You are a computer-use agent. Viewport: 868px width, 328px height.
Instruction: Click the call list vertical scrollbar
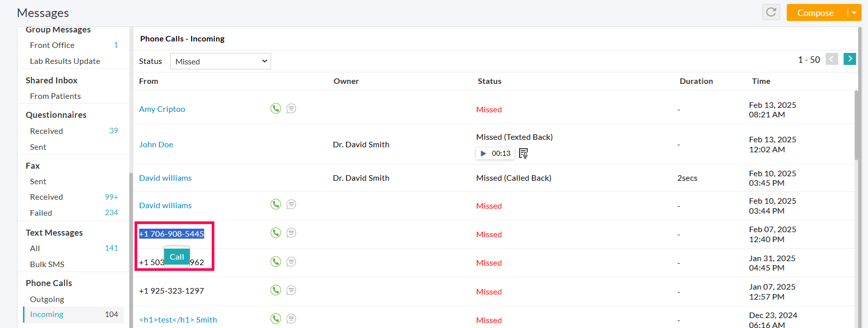click(857, 125)
